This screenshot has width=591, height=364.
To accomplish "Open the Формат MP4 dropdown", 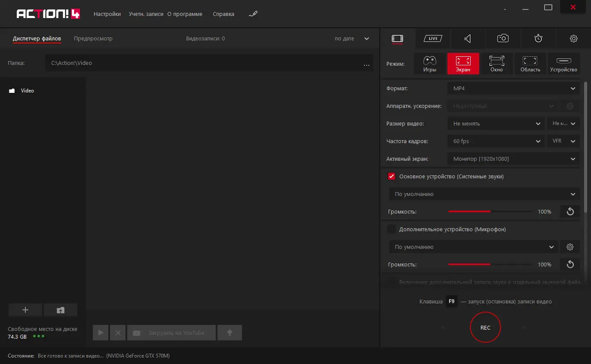I will click(x=514, y=89).
